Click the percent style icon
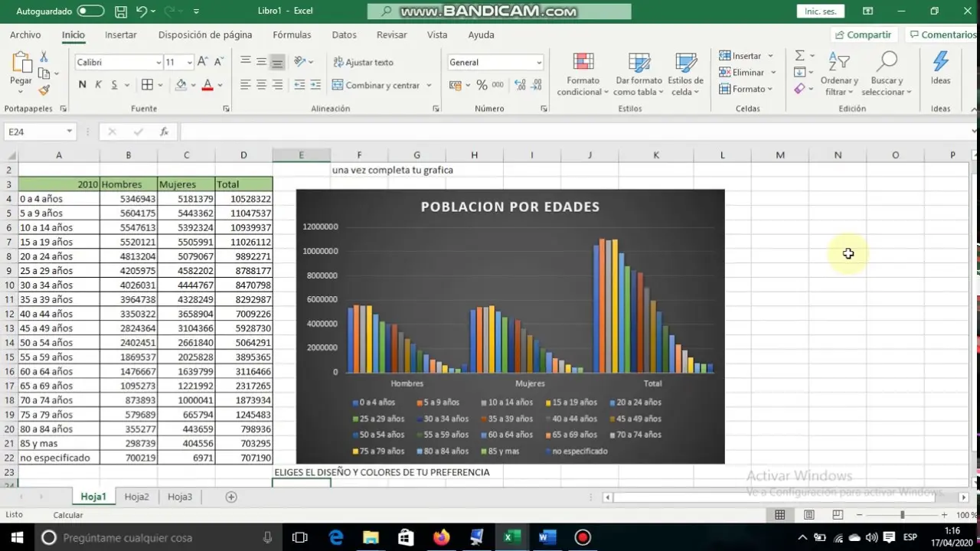Screen dimensions: 980x551 click(x=482, y=85)
